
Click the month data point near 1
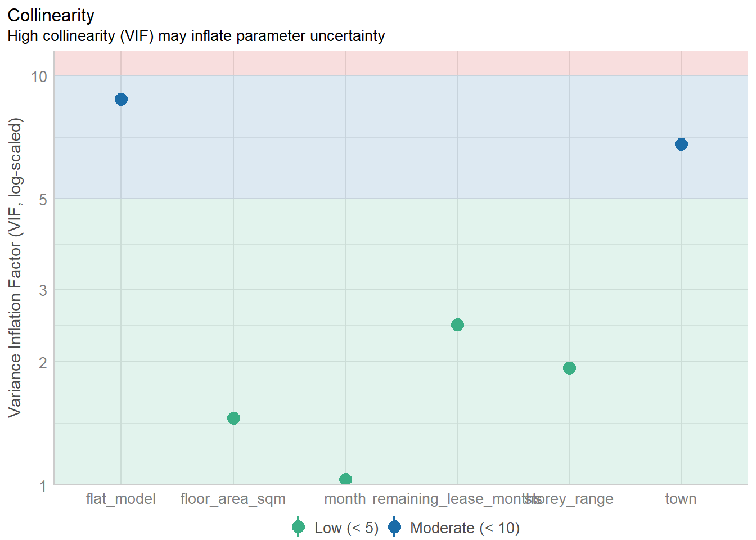click(x=345, y=479)
